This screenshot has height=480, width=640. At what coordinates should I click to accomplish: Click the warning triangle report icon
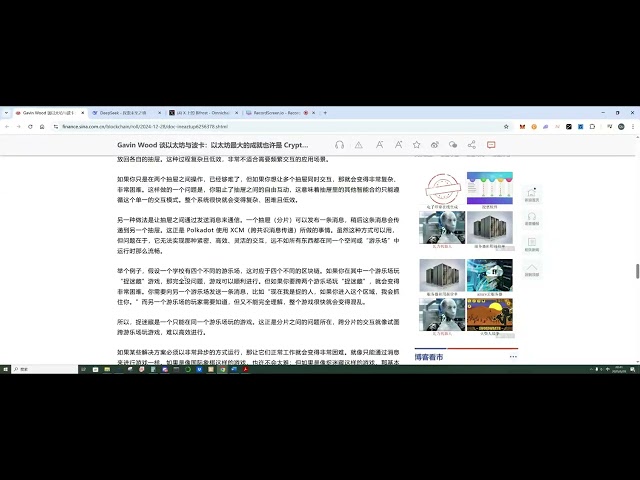click(358, 145)
